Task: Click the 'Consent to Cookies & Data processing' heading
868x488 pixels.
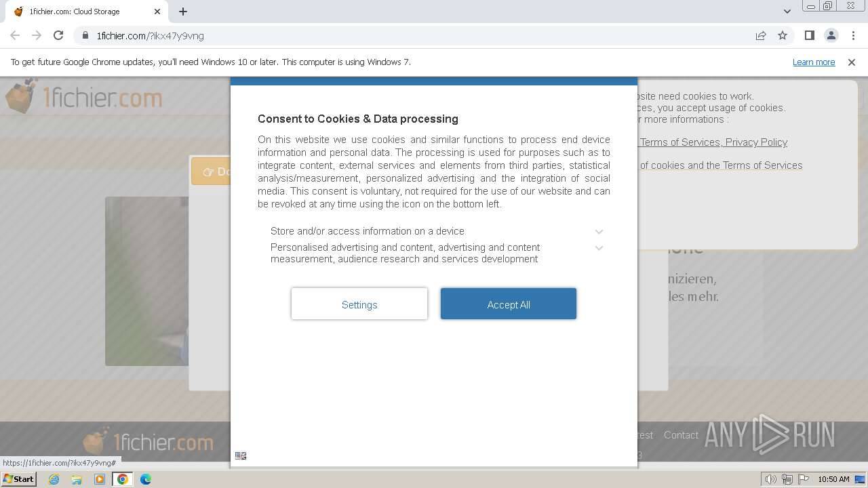Action: pyautogui.click(x=358, y=119)
